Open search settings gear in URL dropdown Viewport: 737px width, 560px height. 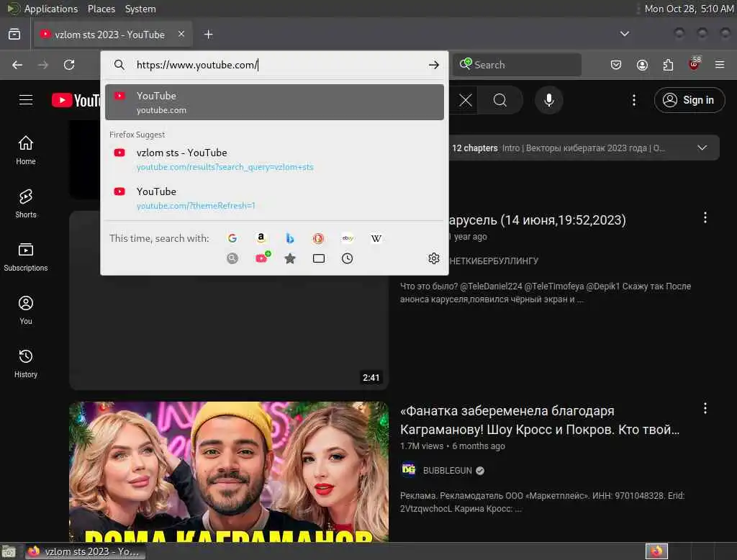(433, 258)
